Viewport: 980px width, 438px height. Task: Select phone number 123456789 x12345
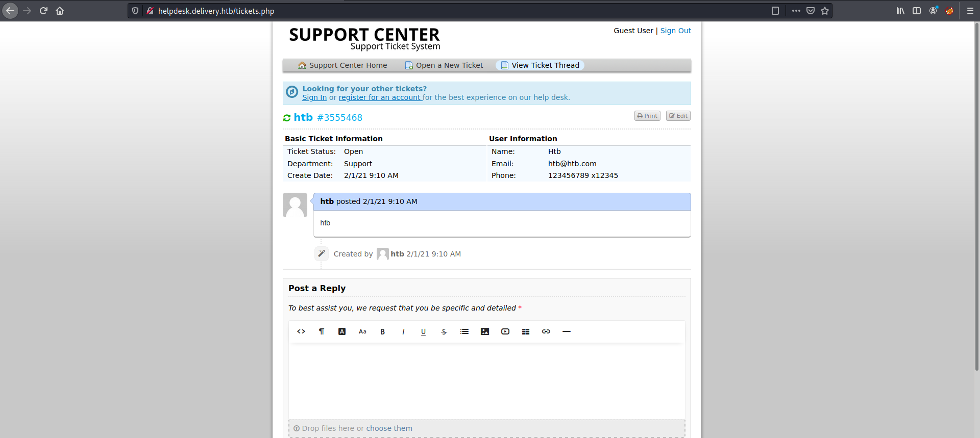click(x=583, y=175)
